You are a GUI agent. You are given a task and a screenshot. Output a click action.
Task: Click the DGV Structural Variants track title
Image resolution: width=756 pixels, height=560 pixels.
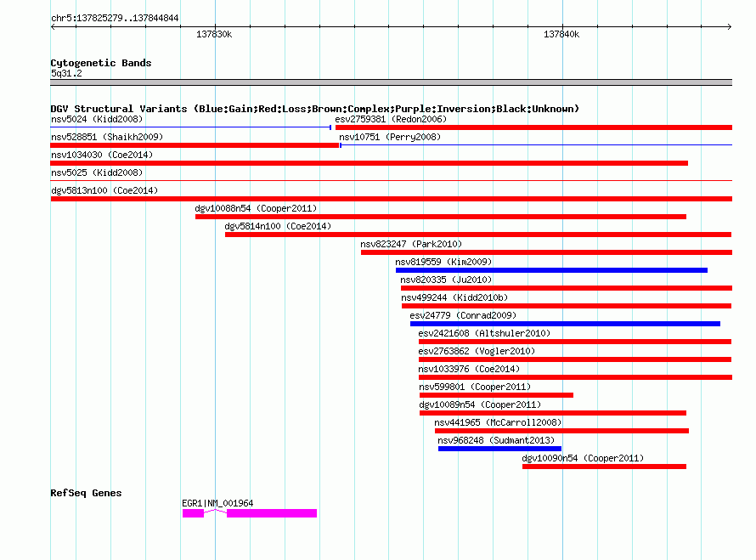pyautogui.click(x=315, y=109)
